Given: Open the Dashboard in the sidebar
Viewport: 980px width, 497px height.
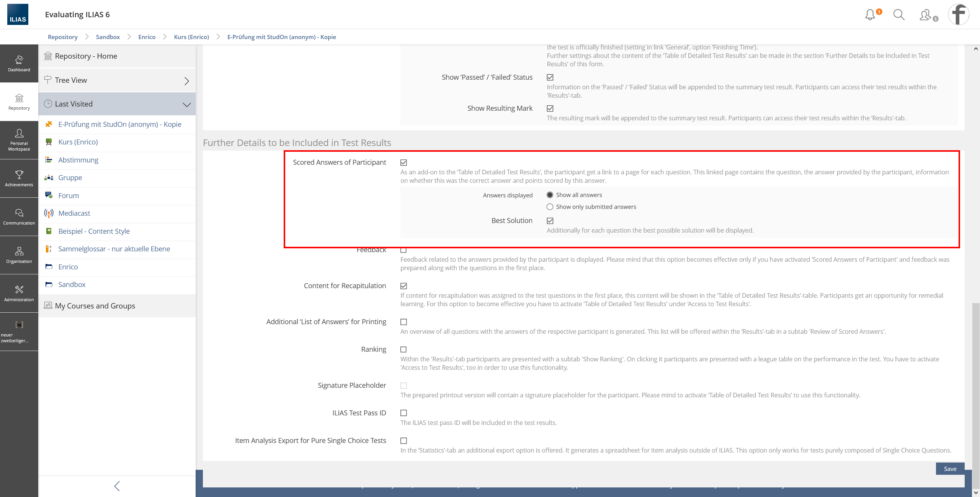Looking at the screenshot, I should [x=19, y=64].
